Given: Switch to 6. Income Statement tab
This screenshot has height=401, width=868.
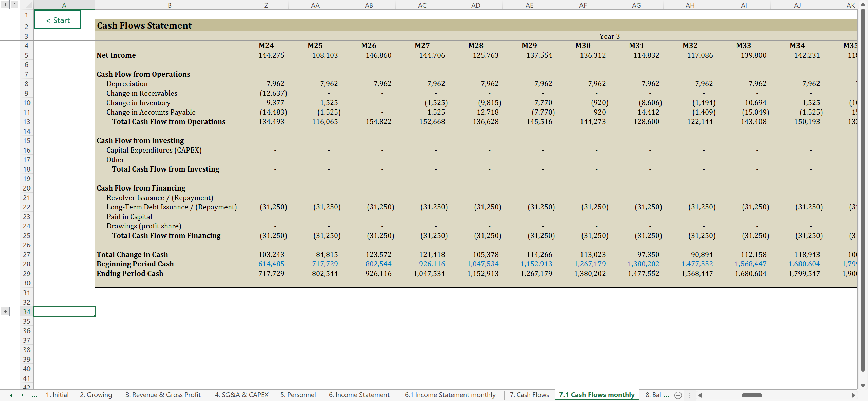Looking at the screenshot, I should (x=359, y=395).
